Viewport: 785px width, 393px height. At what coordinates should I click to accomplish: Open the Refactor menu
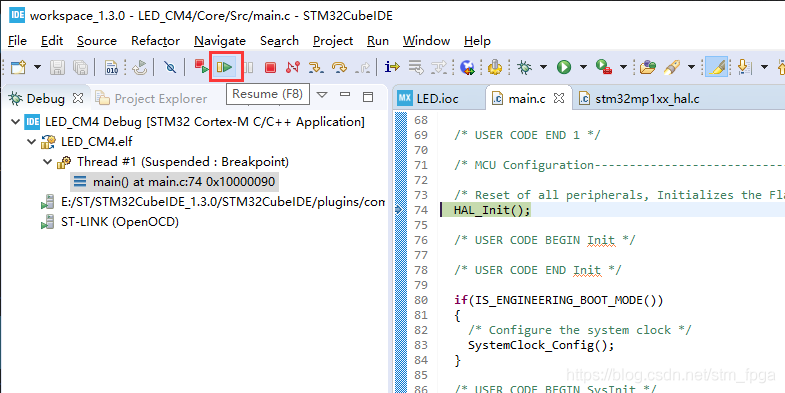click(155, 41)
